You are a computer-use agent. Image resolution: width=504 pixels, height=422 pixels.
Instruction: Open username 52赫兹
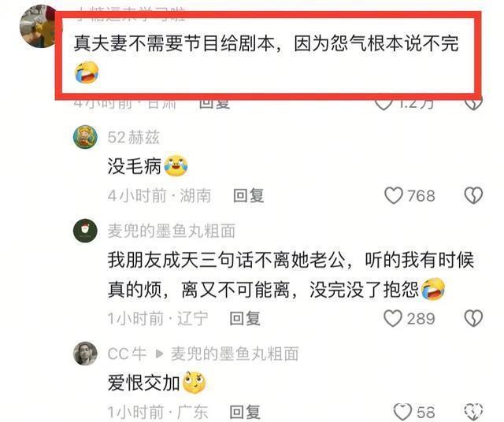point(133,137)
